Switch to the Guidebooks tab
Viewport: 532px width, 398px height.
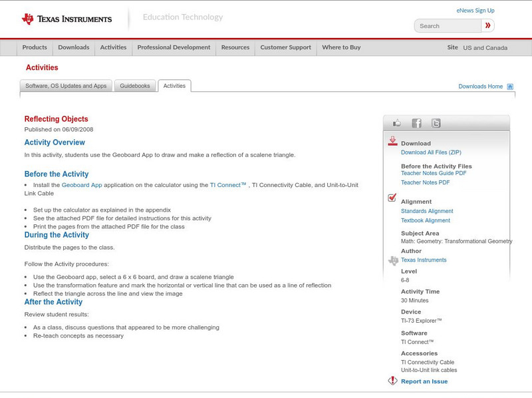click(135, 86)
